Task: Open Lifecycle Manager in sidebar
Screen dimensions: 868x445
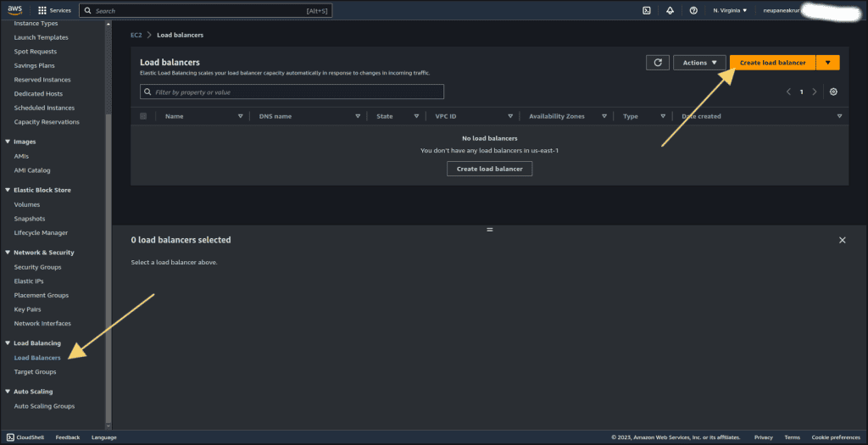Action: 41,233
